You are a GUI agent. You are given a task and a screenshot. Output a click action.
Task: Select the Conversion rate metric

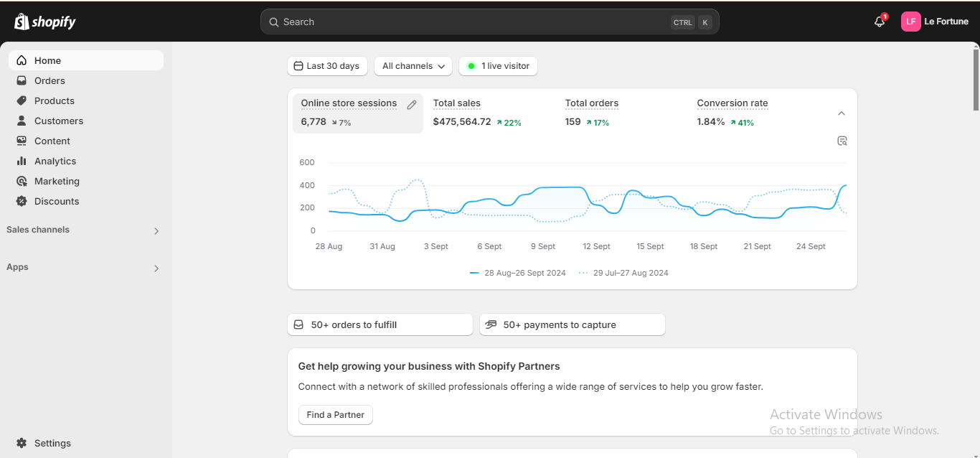[754, 113]
